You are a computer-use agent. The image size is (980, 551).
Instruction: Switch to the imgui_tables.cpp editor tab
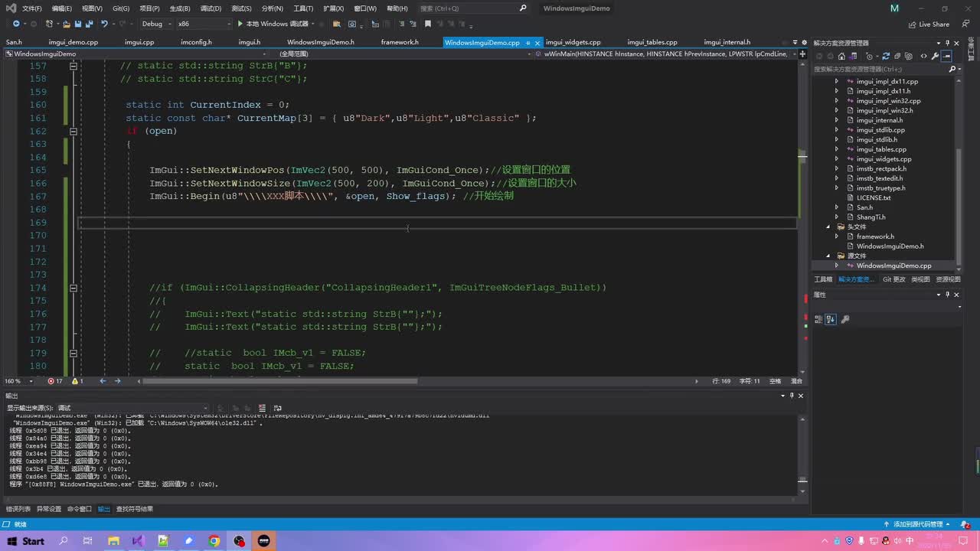click(x=652, y=42)
